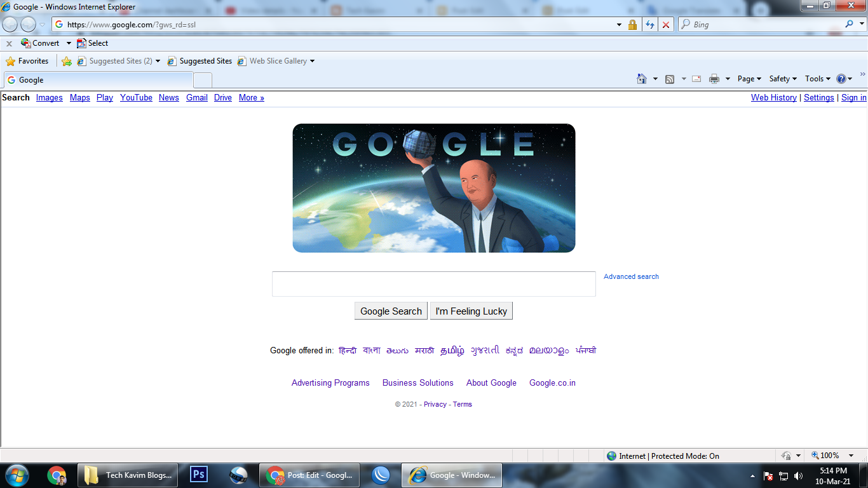The width and height of the screenshot is (868, 488).
Task: Click the volume speaker tray icon
Action: click(x=799, y=475)
